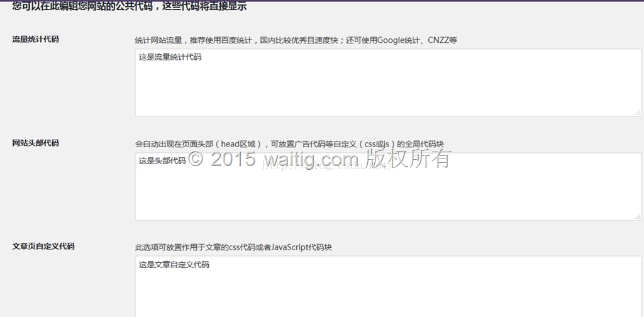Viewport: 644px width, 317px height.
Task: Click the resize handle of 流量统计代码 textarea
Action: 638,113
